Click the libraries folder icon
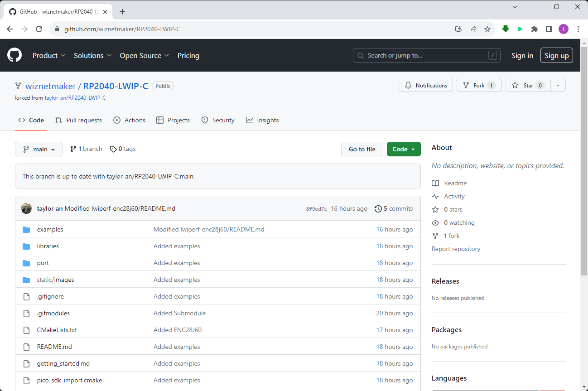The height and width of the screenshot is (391, 588). tap(26, 246)
